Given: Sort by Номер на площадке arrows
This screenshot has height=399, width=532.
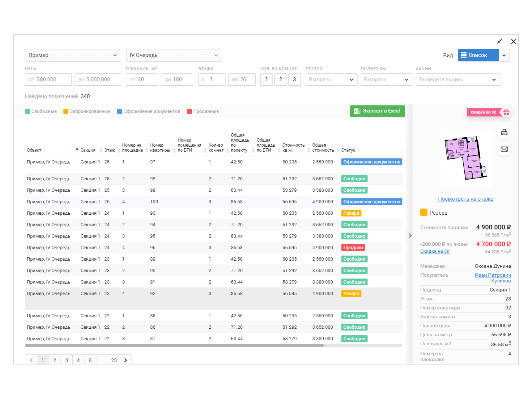Looking at the screenshot, I should [147, 150].
